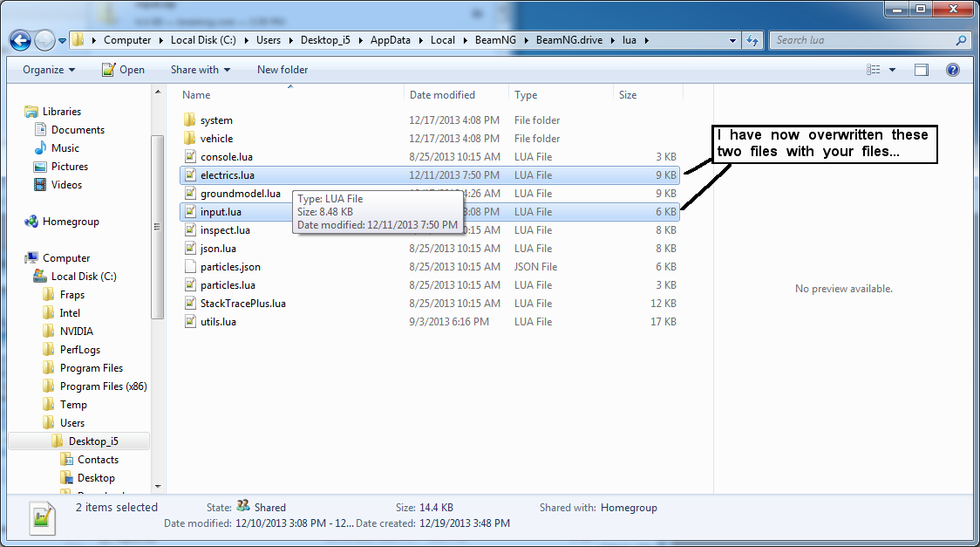980x547 pixels.
Task: Go back with the Back arrow button
Action: (20, 41)
